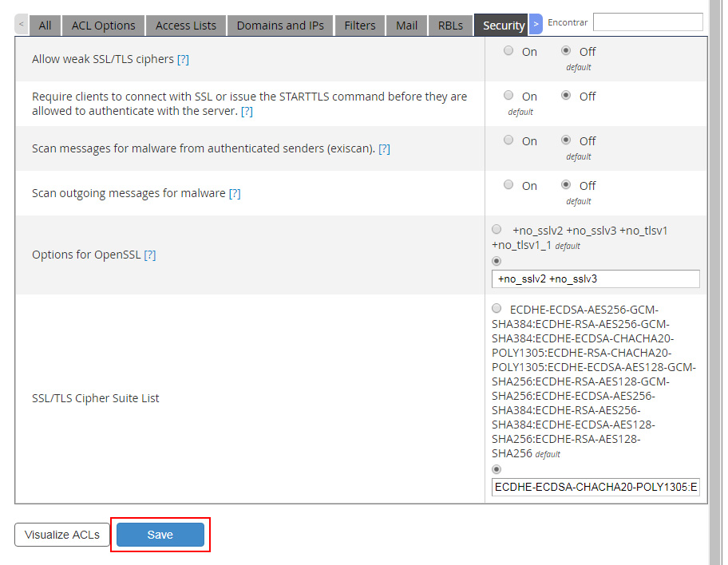Turn On Allow weak SSL/TLS ciphers
728x565 pixels.
point(508,51)
